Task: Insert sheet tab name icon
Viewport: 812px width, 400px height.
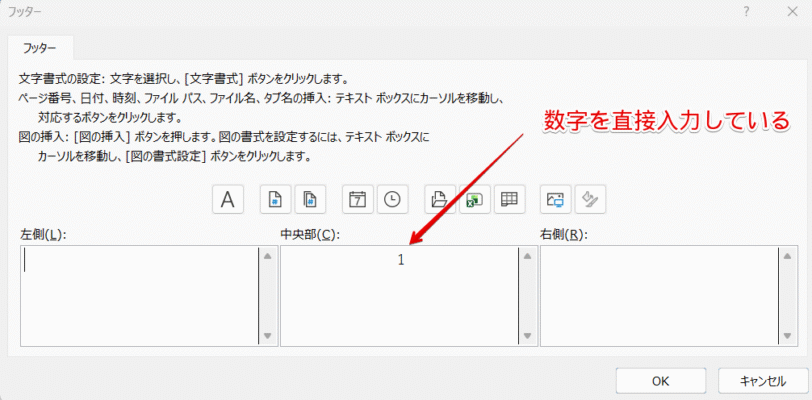Action: tap(510, 199)
